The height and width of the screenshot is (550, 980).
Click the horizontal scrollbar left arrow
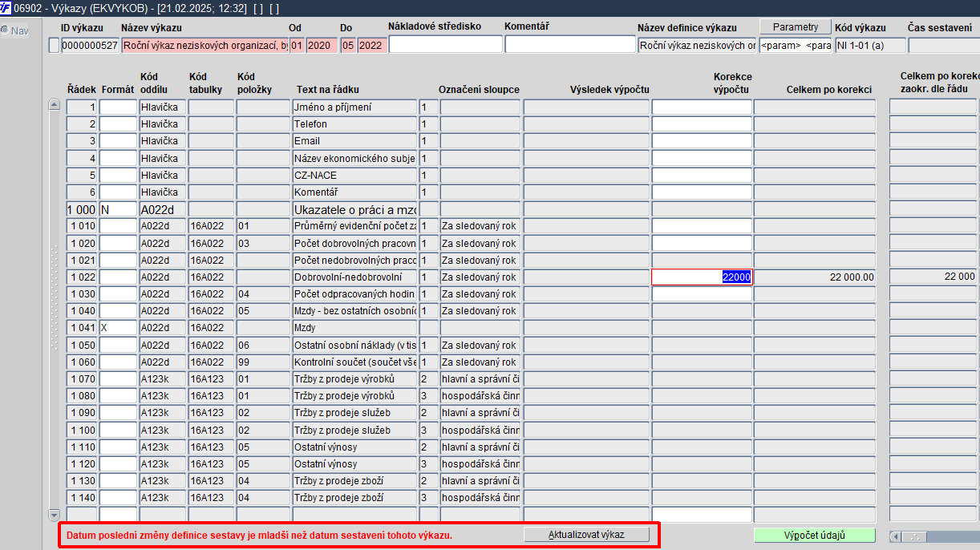point(896,536)
